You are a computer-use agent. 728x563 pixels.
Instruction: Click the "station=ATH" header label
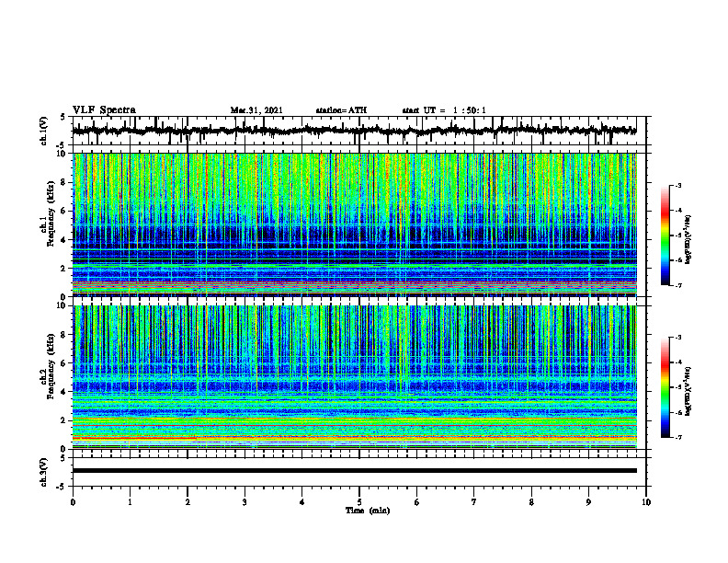click(341, 110)
